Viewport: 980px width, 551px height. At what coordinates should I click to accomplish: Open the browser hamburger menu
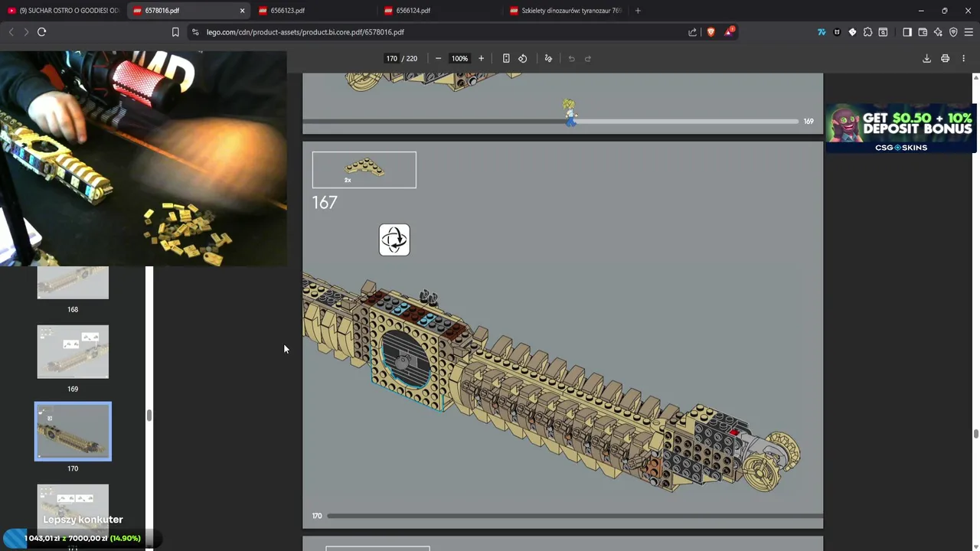pyautogui.click(x=969, y=32)
